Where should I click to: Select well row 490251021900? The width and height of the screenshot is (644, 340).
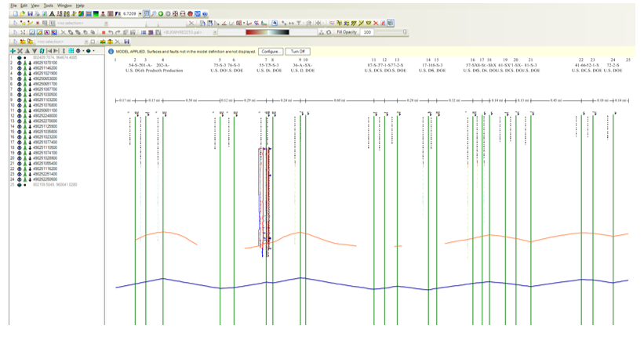[45, 74]
